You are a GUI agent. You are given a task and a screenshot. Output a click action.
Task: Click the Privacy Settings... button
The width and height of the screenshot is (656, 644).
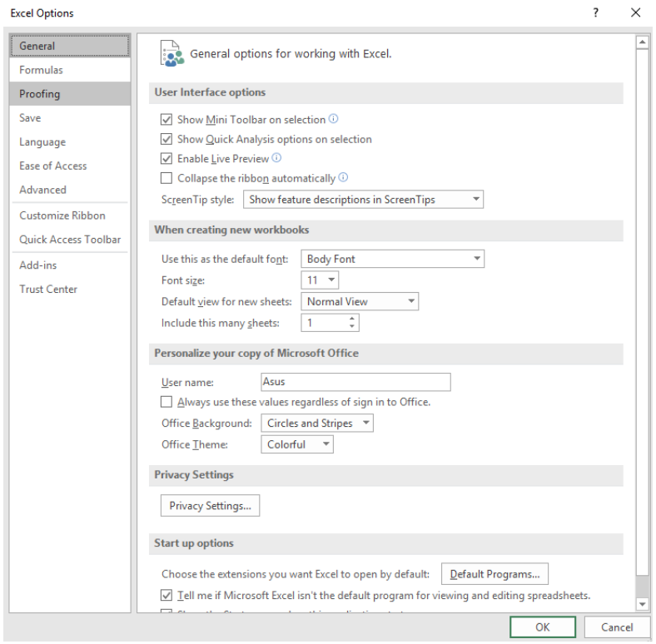click(210, 506)
